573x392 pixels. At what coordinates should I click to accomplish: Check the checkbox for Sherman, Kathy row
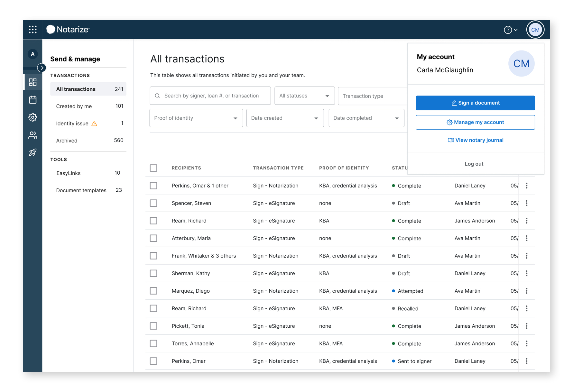coord(153,273)
